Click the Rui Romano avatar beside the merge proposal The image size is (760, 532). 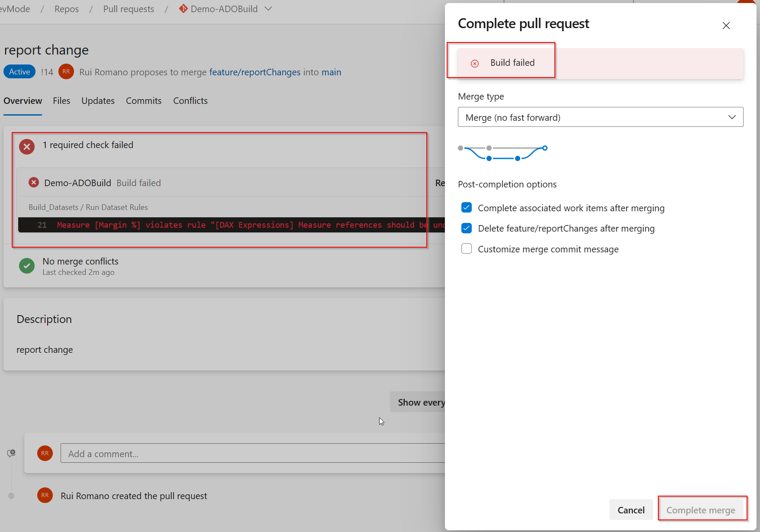coord(66,71)
